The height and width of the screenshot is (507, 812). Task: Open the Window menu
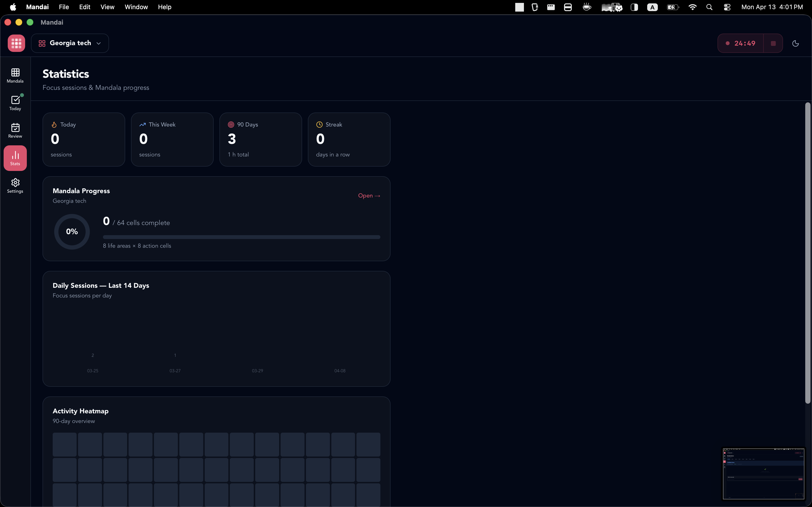(136, 7)
